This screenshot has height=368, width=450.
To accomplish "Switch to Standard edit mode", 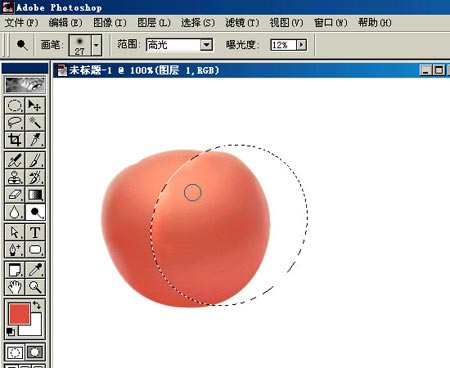I will (x=15, y=352).
